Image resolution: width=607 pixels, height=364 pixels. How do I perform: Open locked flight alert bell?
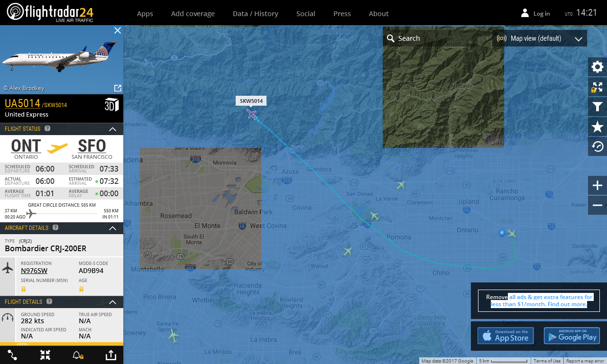pyautogui.click(x=78, y=355)
